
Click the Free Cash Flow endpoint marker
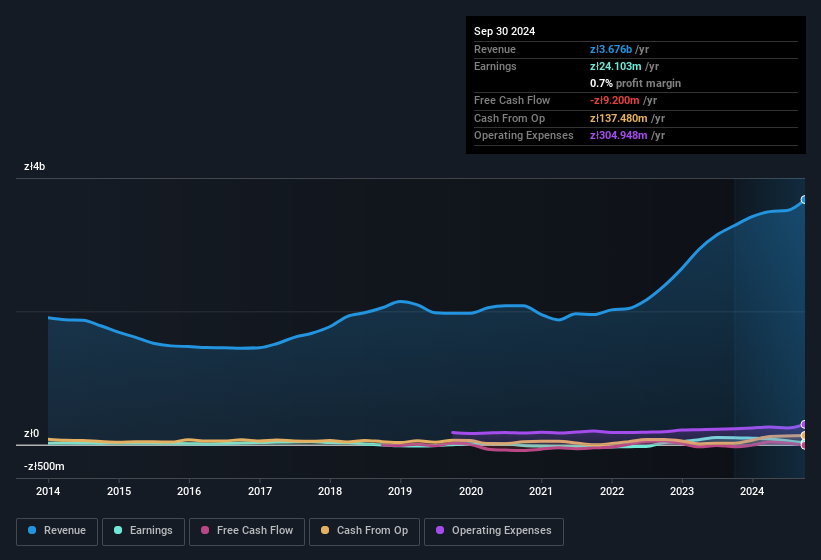coord(804,445)
